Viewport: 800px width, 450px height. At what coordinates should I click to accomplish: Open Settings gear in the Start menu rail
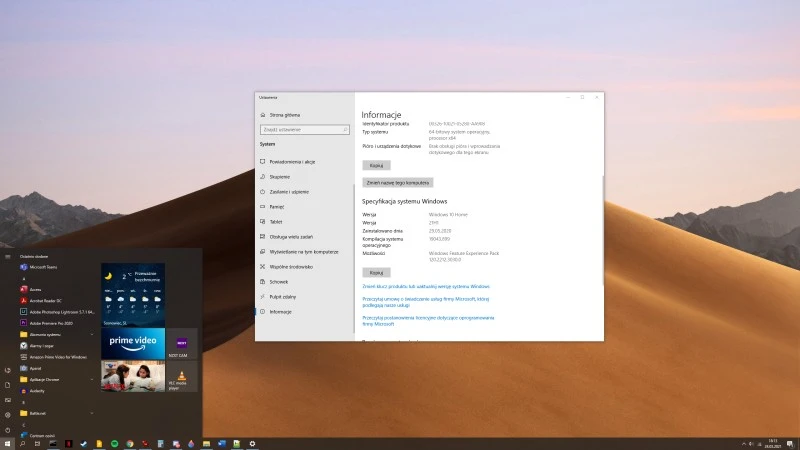tap(7, 415)
